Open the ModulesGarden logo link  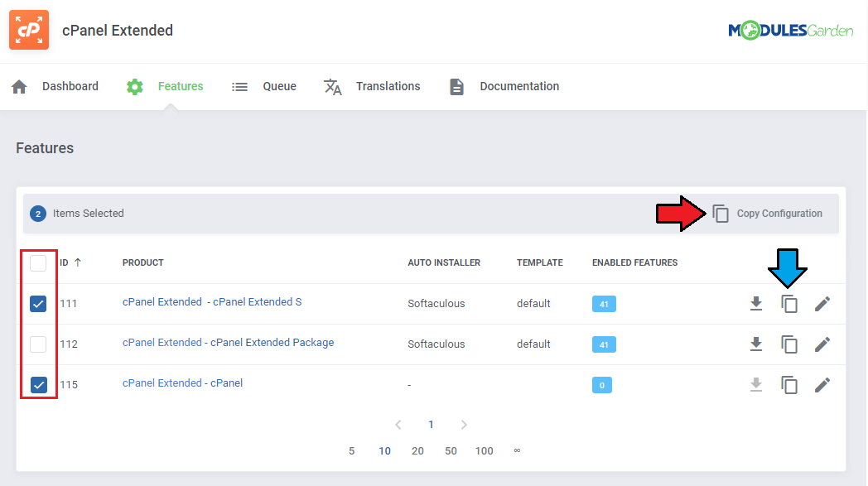click(x=790, y=31)
